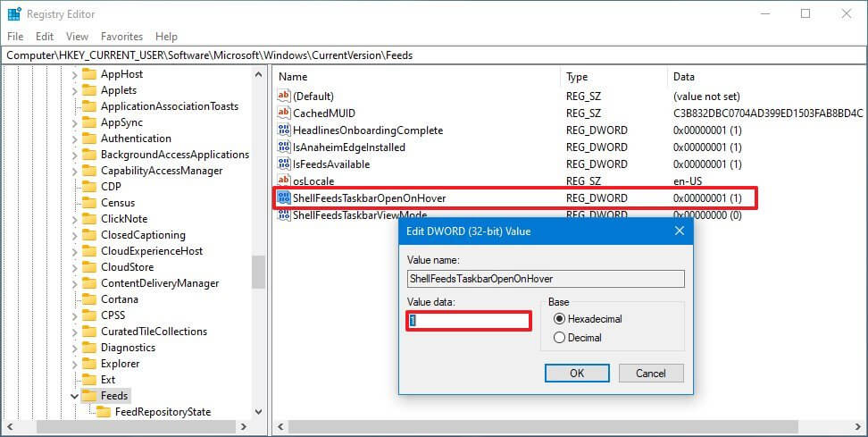Click the Registry Editor app icon in title bar
The image size is (868, 437).
pos(14,13)
